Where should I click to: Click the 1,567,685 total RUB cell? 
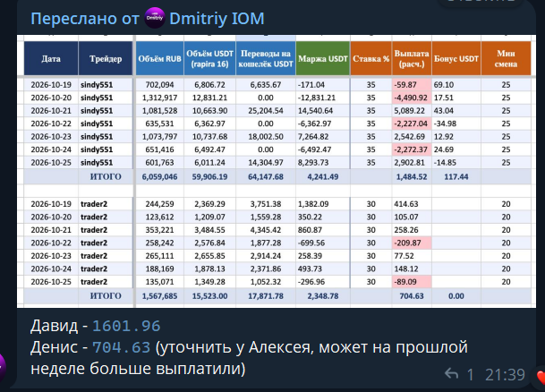(x=159, y=296)
